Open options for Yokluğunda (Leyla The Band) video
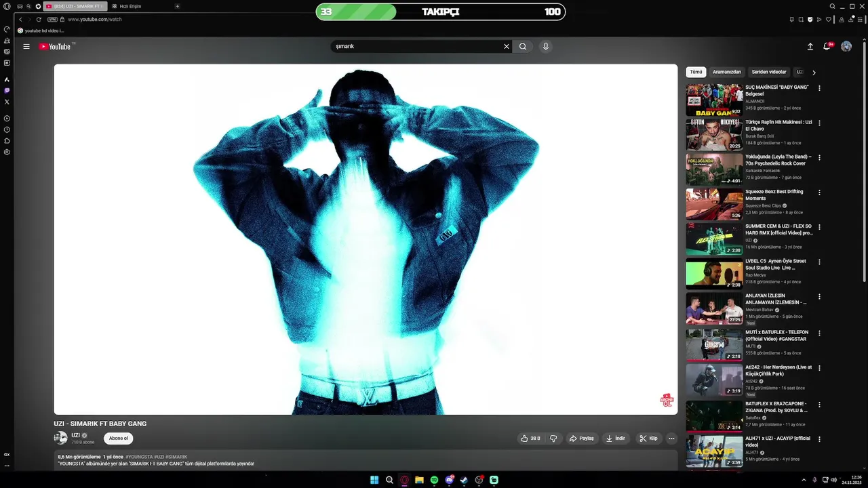 coord(819,158)
